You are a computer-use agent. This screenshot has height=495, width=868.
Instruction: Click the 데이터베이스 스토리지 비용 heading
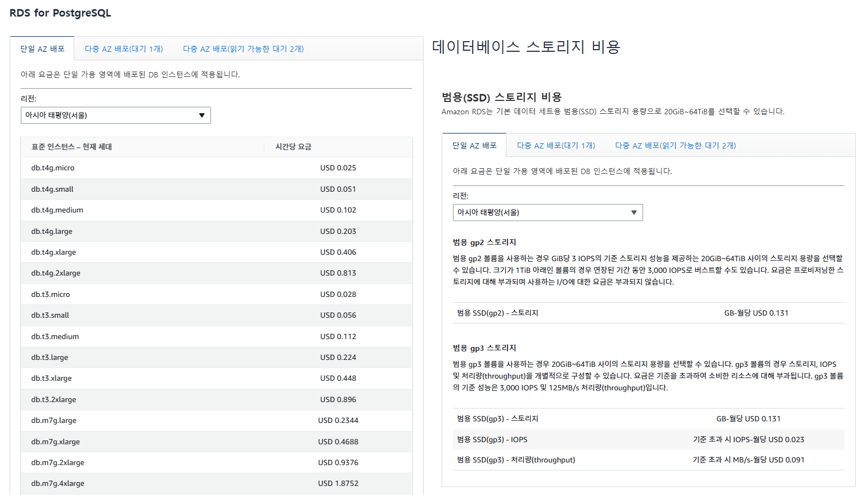point(526,47)
